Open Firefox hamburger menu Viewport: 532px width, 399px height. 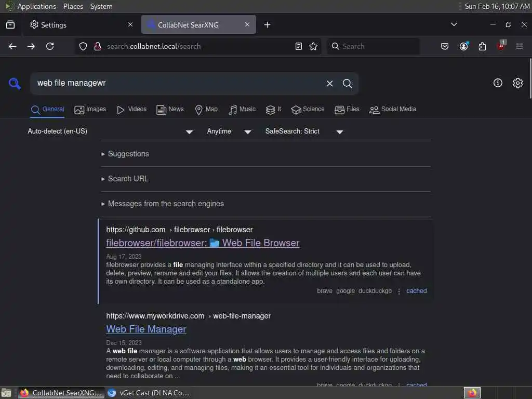(x=520, y=46)
